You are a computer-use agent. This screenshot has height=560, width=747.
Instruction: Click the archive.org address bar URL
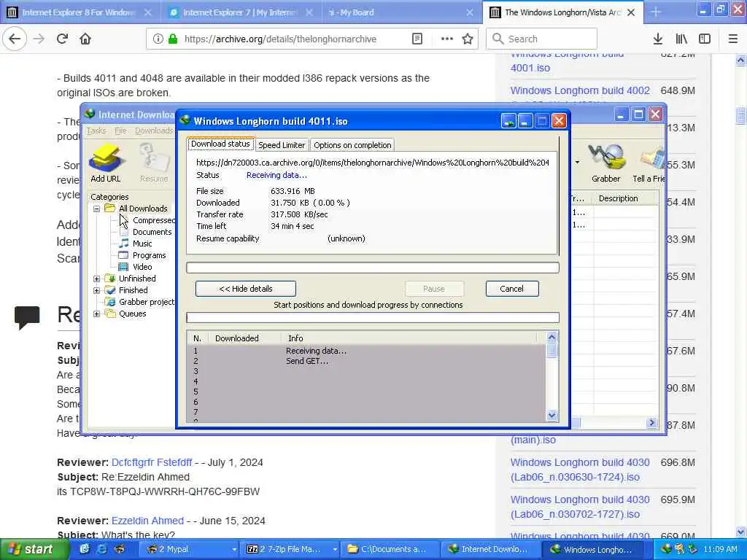point(280,39)
